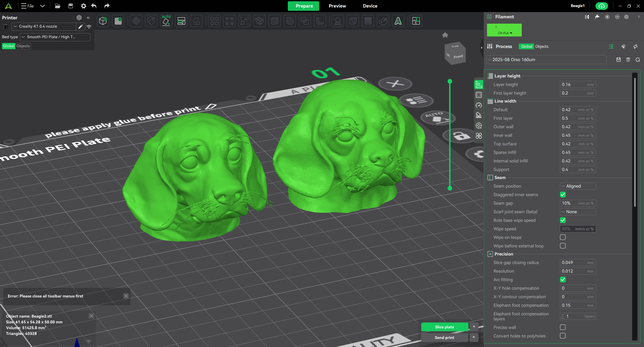Click the Add model cube icon
The height and width of the screenshot is (347, 644).
[103, 21]
